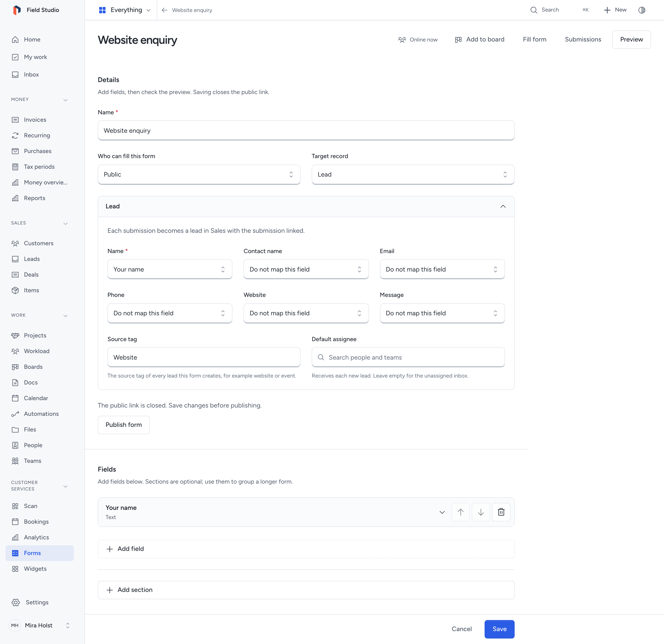This screenshot has height=644, width=664.
Task: Save the form
Action: click(499, 629)
